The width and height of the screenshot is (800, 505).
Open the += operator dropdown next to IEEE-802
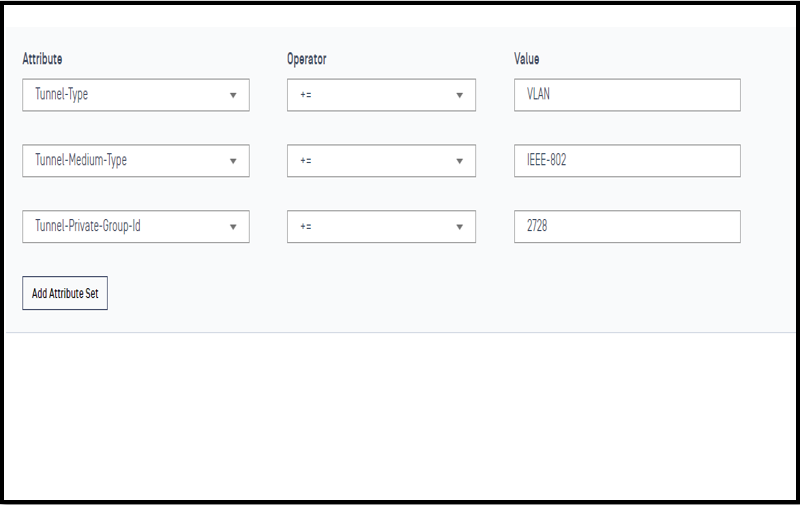(381, 161)
